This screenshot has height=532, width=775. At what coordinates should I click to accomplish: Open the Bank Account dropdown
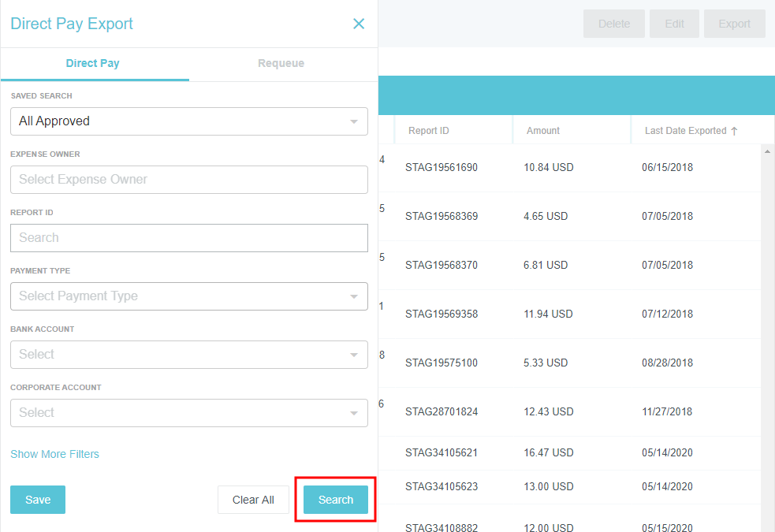[188, 355]
